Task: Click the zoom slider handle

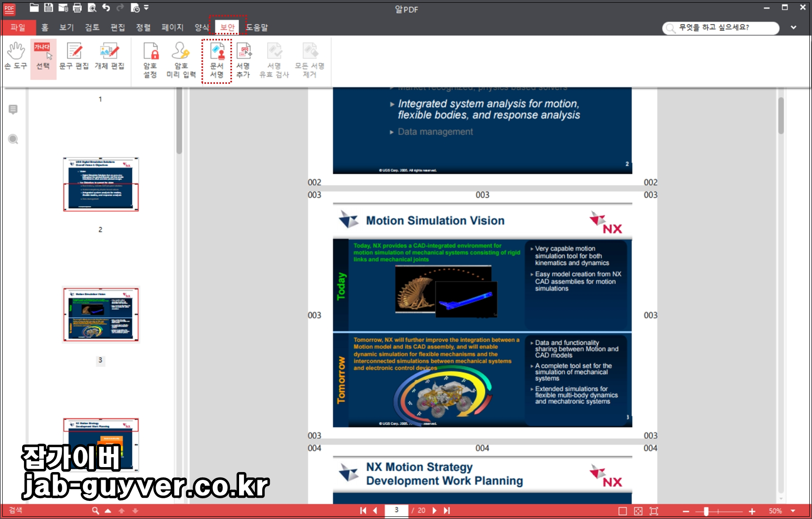Action: (706, 511)
